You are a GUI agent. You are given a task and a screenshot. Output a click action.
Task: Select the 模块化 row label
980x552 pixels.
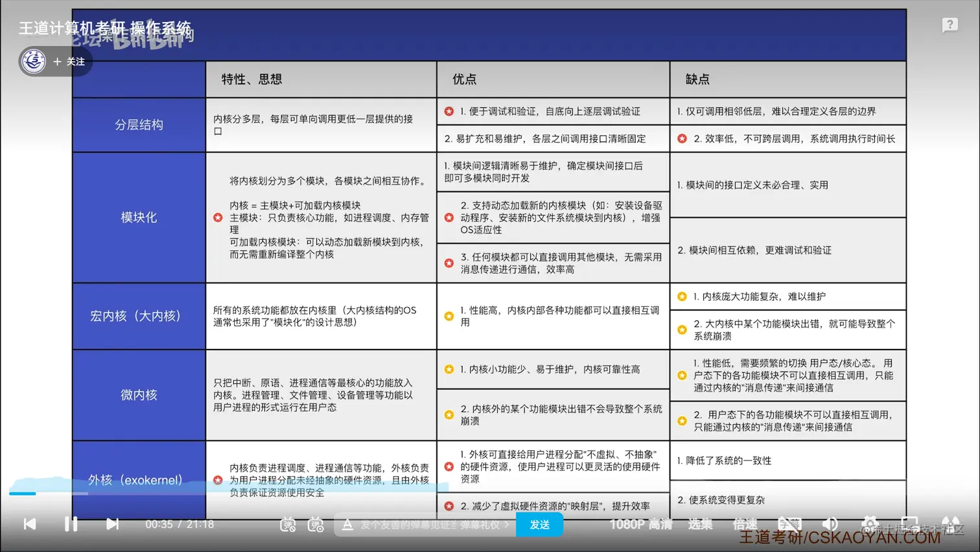[139, 217]
